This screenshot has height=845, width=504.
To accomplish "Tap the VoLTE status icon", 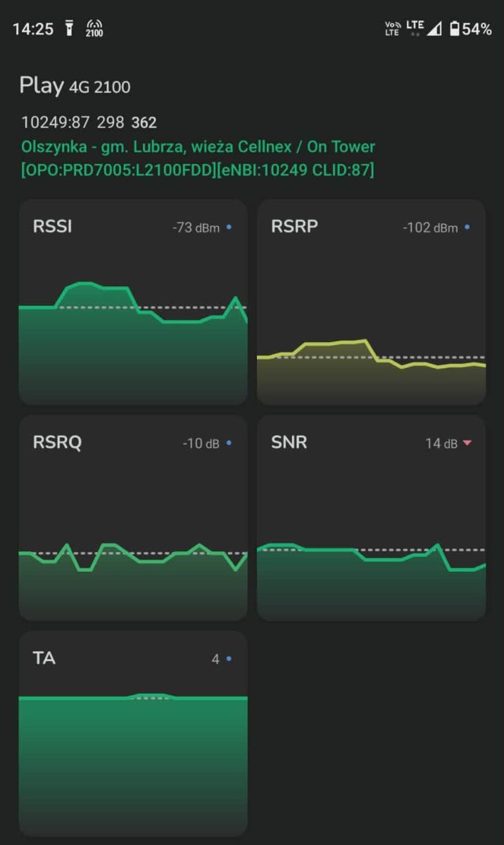I will click(x=392, y=29).
